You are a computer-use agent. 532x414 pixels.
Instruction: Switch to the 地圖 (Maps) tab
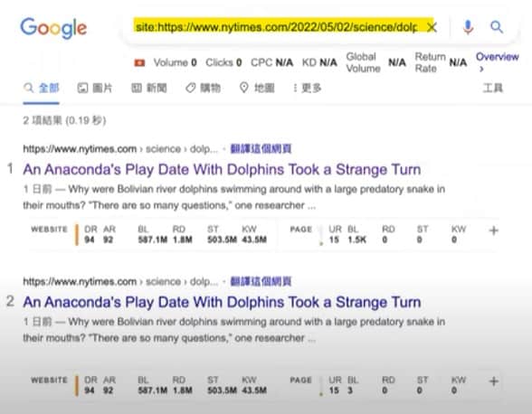click(x=257, y=89)
